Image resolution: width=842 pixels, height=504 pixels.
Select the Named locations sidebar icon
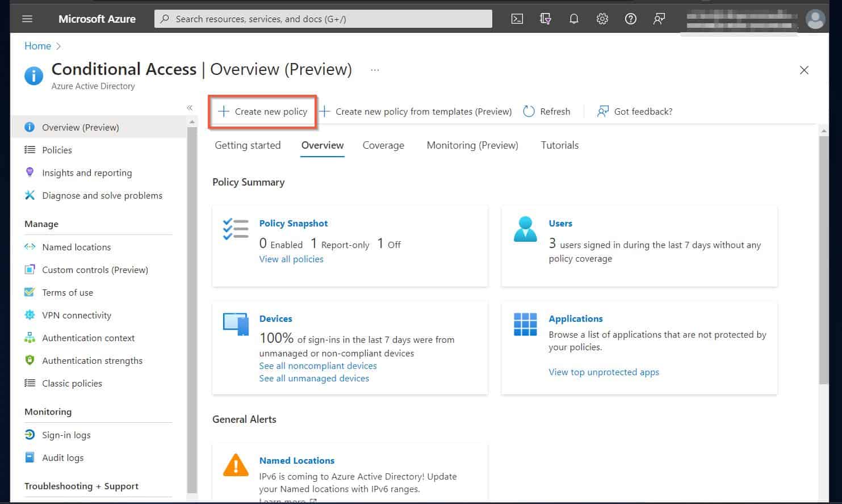pyautogui.click(x=30, y=247)
